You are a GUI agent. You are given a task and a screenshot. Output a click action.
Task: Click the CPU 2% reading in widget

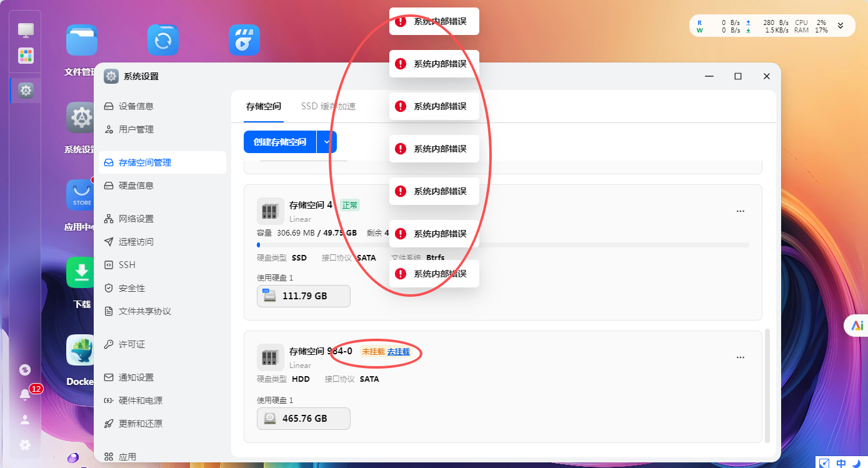pos(811,22)
